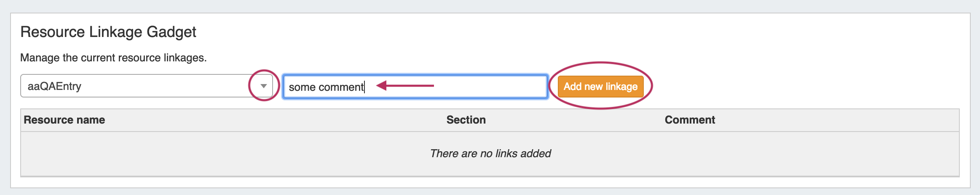Open the aaQAEntry dropdown arrow

point(264,86)
